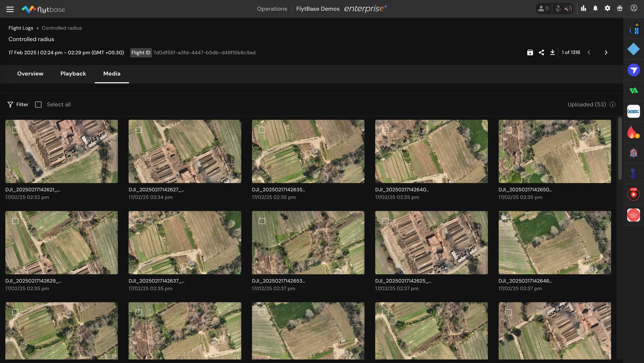The height and width of the screenshot is (363, 644).
Task: Click the media list vertical scrollbar
Action: pyautogui.click(x=620, y=149)
